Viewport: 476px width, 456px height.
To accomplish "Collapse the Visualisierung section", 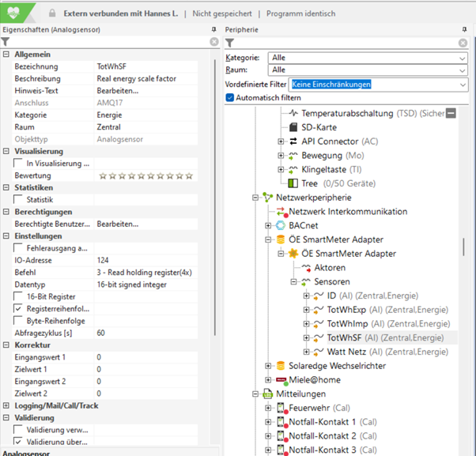I will click(x=6, y=151).
